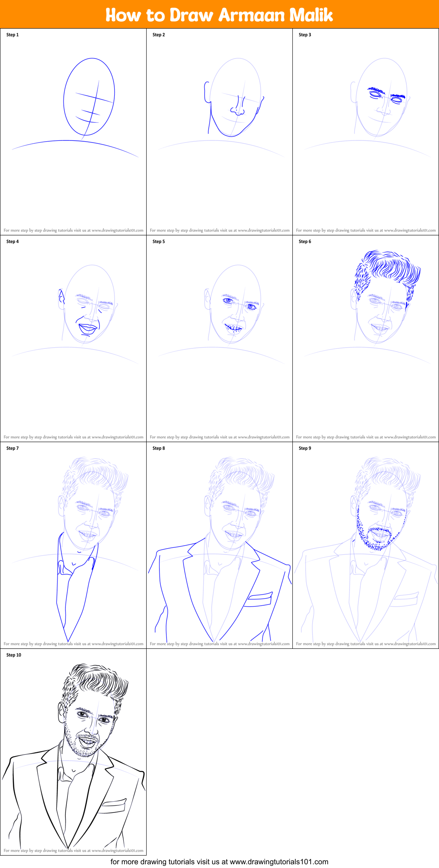Click the "Step 1" label text
Image resolution: width=439 pixels, height=868 pixels.
tap(12, 35)
